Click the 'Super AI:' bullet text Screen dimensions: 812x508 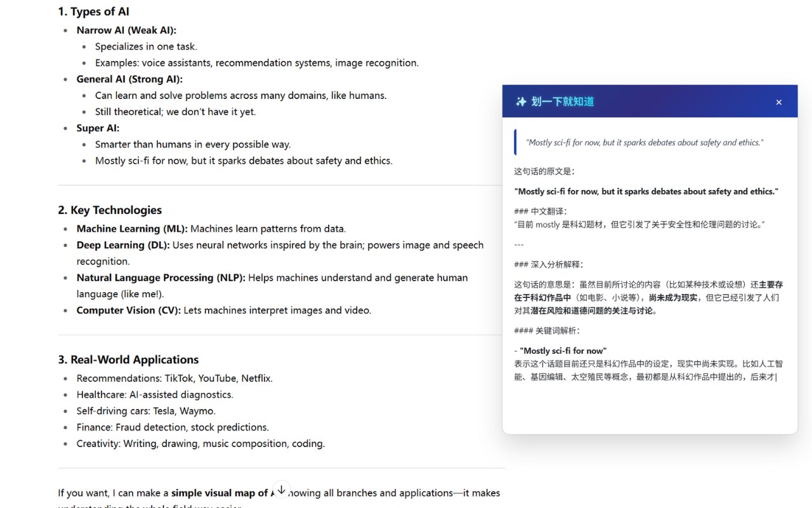98,128
